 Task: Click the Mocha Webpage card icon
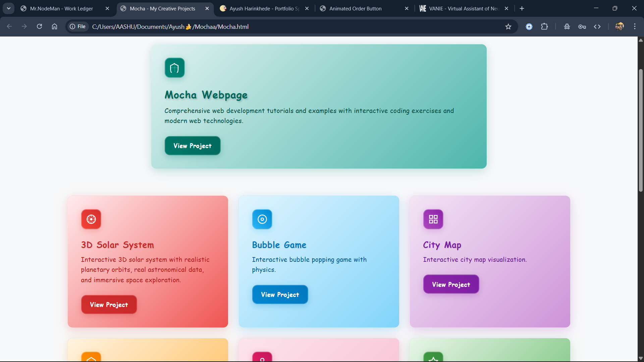pos(174,68)
